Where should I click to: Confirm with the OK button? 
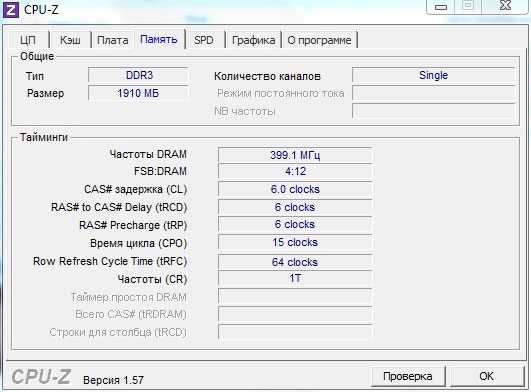(487, 376)
